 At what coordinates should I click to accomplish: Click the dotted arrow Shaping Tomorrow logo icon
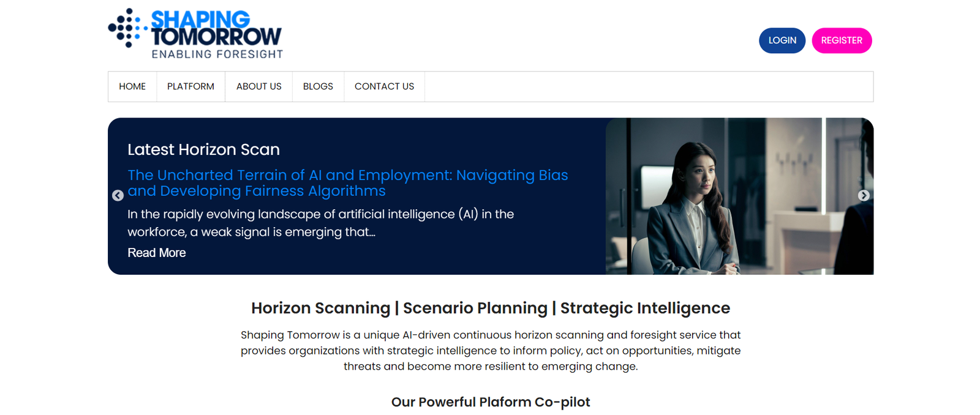pos(127,28)
